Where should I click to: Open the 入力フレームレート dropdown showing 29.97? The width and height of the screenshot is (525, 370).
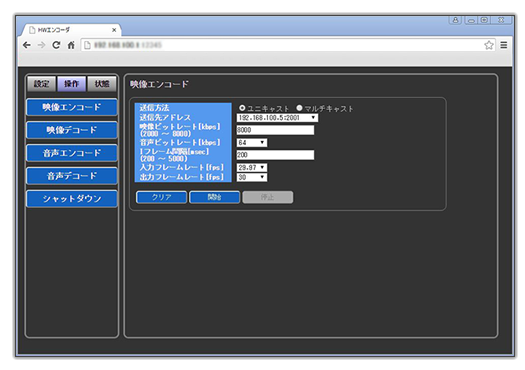[x=252, y=167]
